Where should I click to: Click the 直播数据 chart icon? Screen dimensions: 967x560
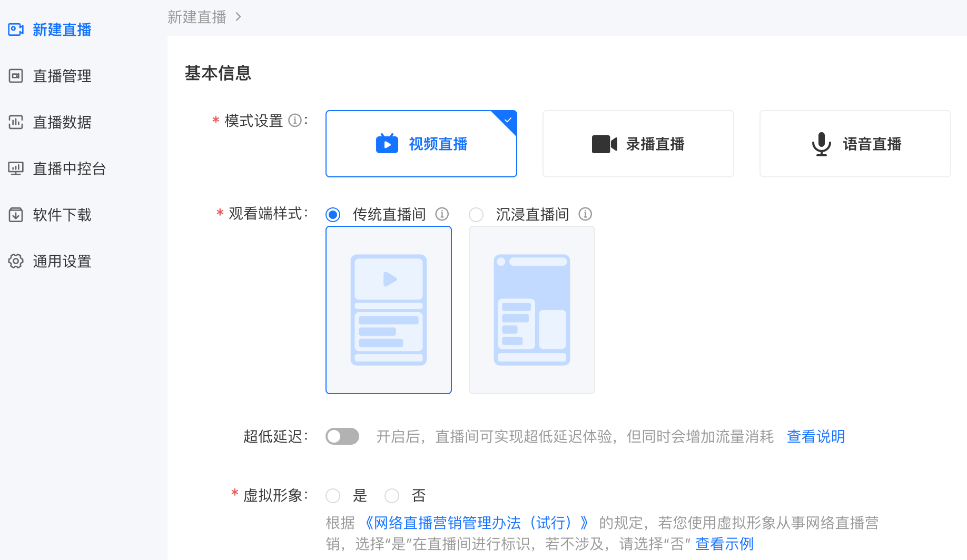point(16,122)
